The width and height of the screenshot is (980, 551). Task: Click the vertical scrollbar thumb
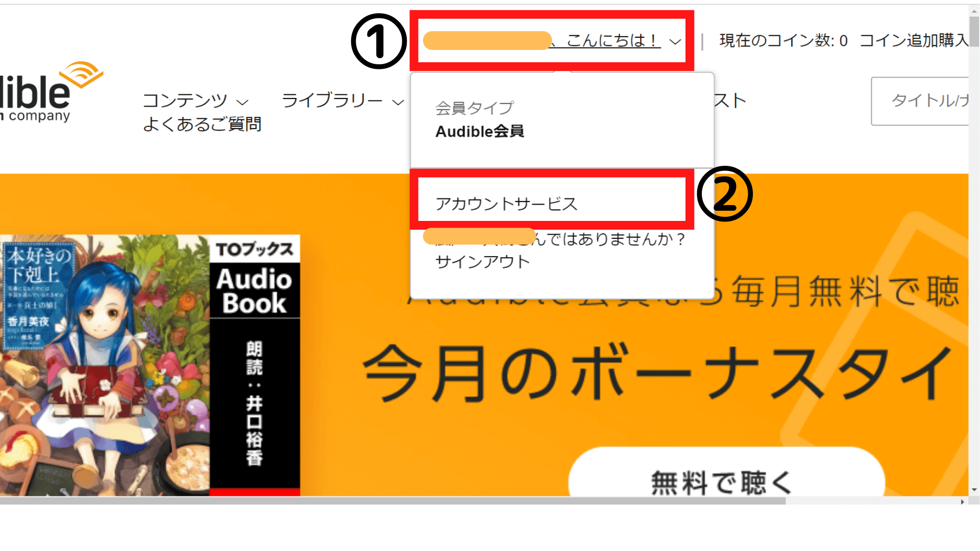point(974,32)
